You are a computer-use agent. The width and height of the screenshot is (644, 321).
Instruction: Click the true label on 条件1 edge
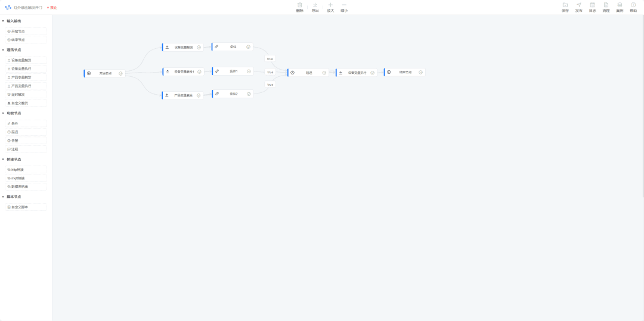pyautogui.click(x=270, y=72)
